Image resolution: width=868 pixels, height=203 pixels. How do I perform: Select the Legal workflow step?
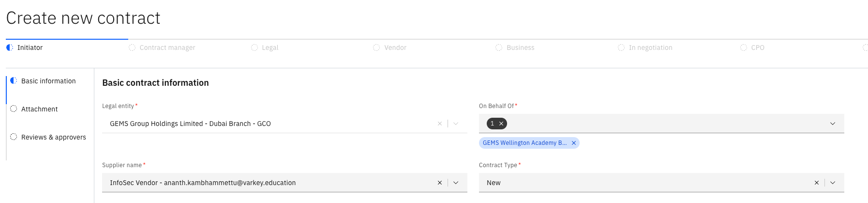[x=270, y=47]
